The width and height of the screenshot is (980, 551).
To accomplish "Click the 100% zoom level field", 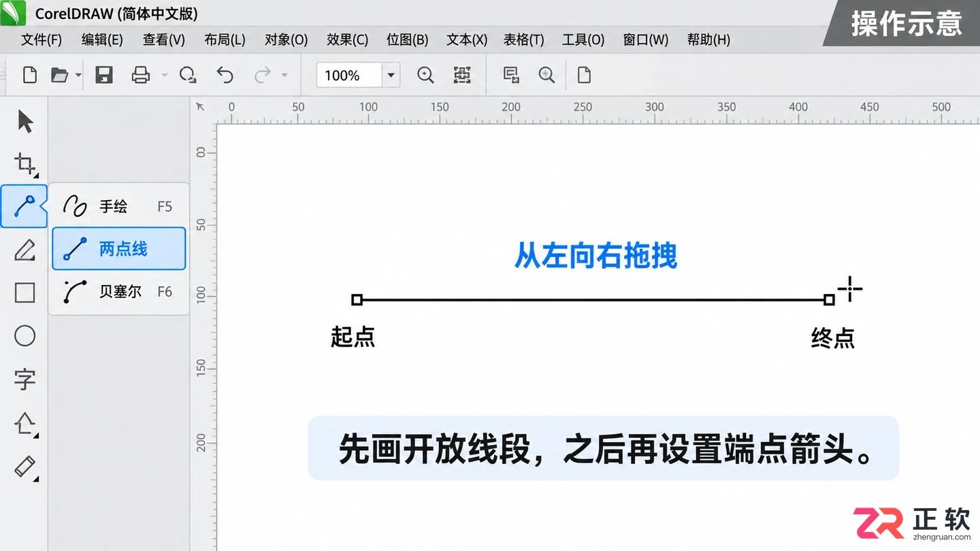I will point(349,75).
